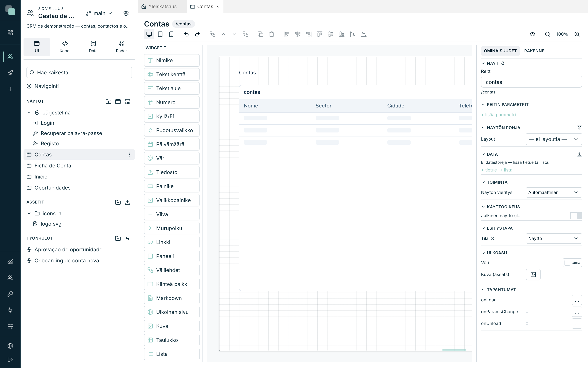Switch to mobile phone viewport icon
The height and width of the screenshot is (368, 588).
point(171,34)
